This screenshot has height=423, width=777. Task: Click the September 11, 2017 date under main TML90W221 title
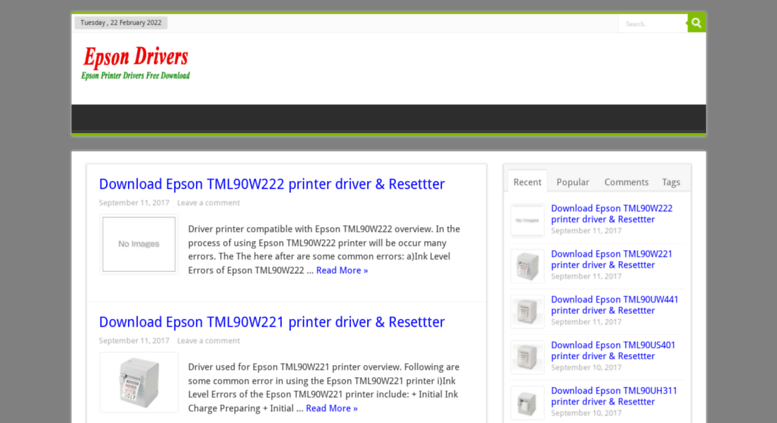pyautogui.click(x=134, y=341)
